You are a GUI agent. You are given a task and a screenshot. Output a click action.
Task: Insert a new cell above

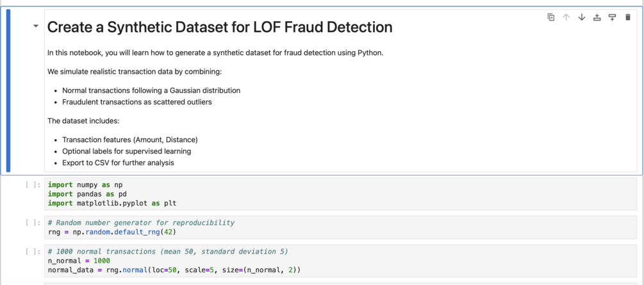click(x=597, y=17)
